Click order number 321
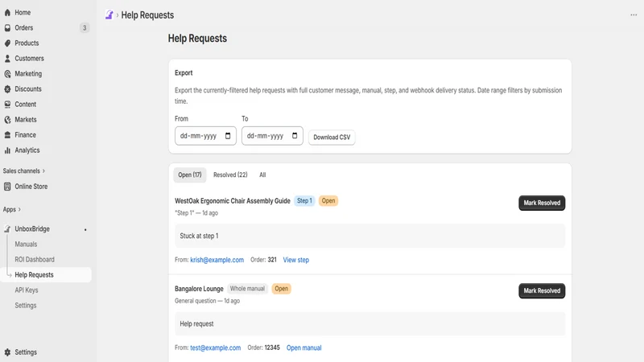 tap(272, 260)
